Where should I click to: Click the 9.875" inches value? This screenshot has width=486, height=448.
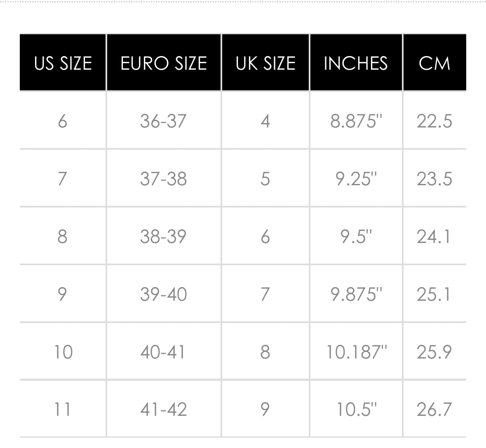(356, 295)
